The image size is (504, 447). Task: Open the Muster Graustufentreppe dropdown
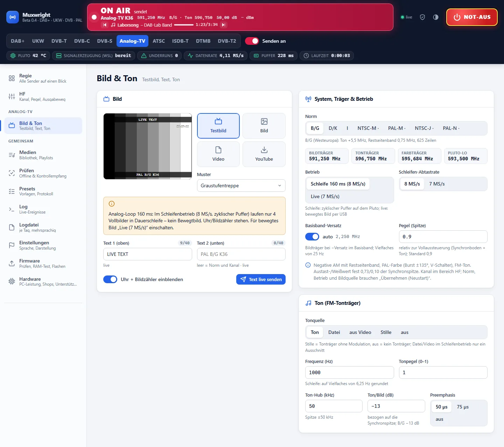point(241,186)
